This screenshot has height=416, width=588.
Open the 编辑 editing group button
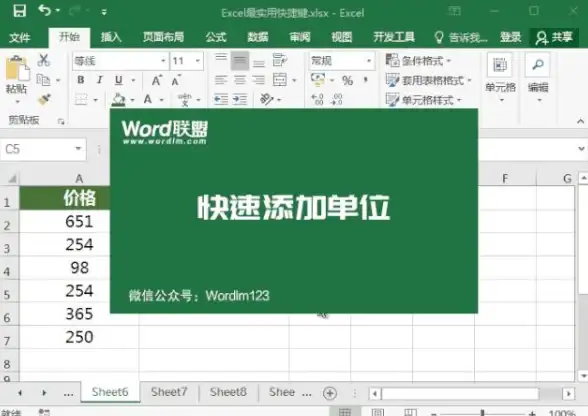pyautogui.click(x=538, y=78)
